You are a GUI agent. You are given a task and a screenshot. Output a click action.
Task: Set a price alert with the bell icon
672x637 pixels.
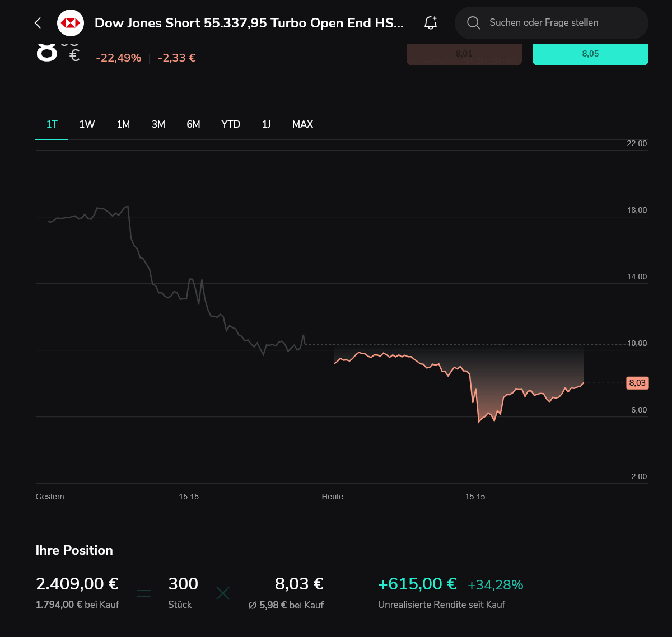(x=431, y=22)
